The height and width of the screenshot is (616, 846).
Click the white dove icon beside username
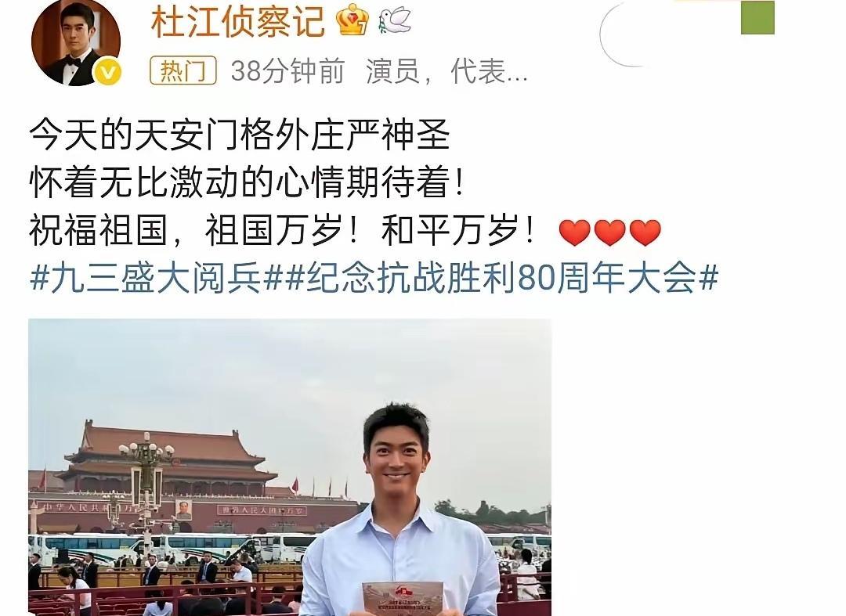[394, 21]
